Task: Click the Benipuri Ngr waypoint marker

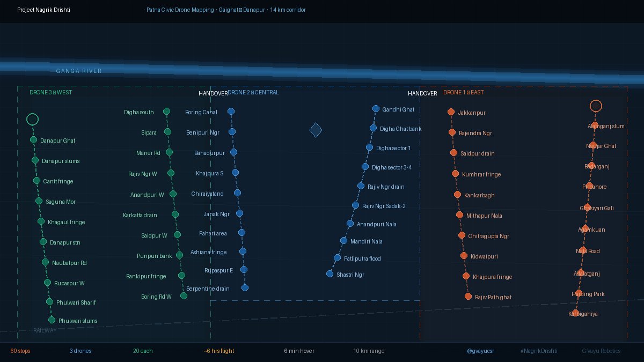Action: click(x=232, y=132)
